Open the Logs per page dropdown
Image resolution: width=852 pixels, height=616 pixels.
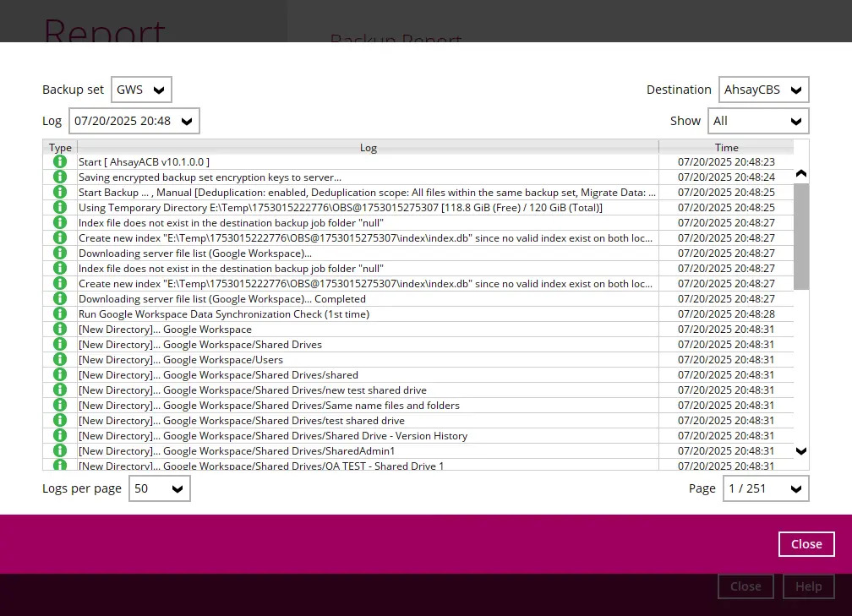159,488
